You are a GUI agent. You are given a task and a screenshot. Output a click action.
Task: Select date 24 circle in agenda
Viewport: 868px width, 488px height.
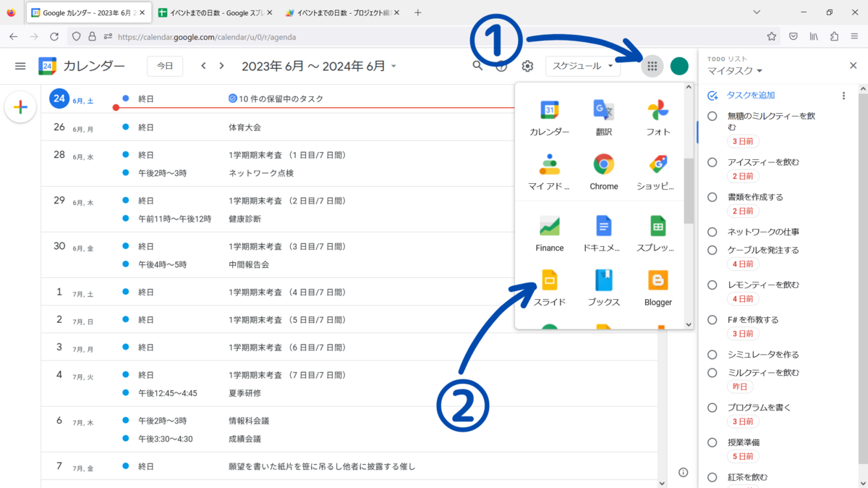tap(59, 98)
